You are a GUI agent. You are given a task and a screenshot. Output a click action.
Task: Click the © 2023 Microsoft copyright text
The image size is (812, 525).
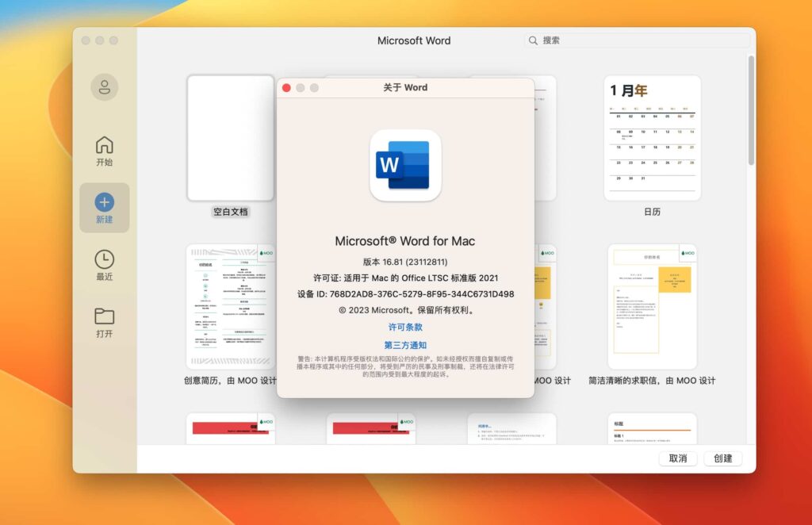pos(405,310)
